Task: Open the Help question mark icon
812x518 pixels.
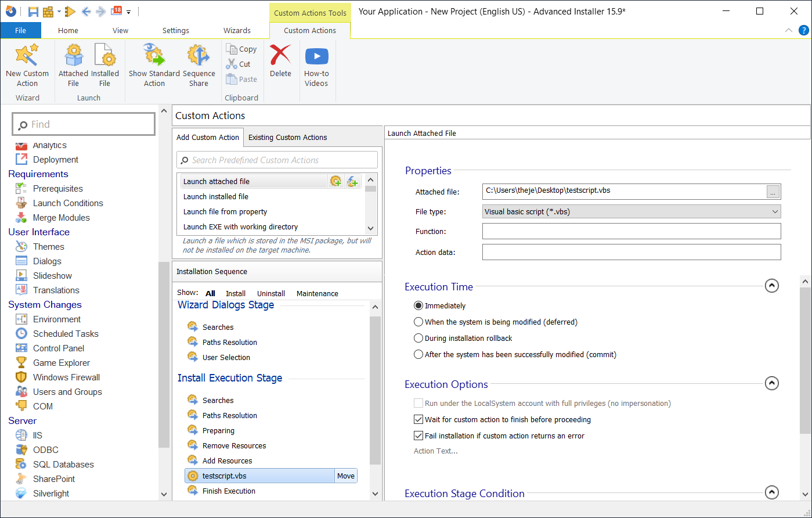Action: pyautogui.click(x=804, y=30)
